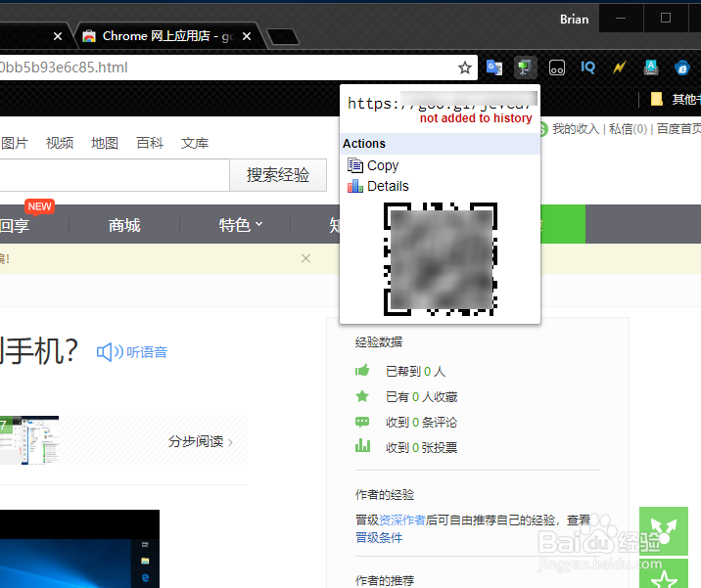Open 分步阅读 step-by-step reading
Image resolution: width=701 pixels, height=588 pixels.
[201, 441]
